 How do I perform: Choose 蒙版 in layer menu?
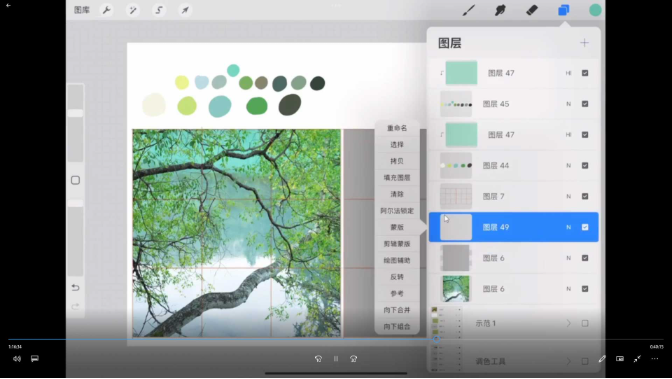[397, 227]
